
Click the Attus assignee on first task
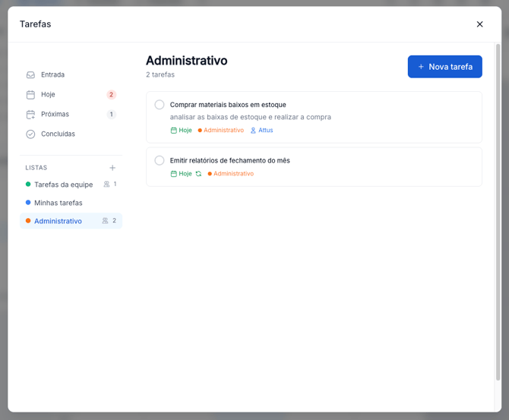261,131
